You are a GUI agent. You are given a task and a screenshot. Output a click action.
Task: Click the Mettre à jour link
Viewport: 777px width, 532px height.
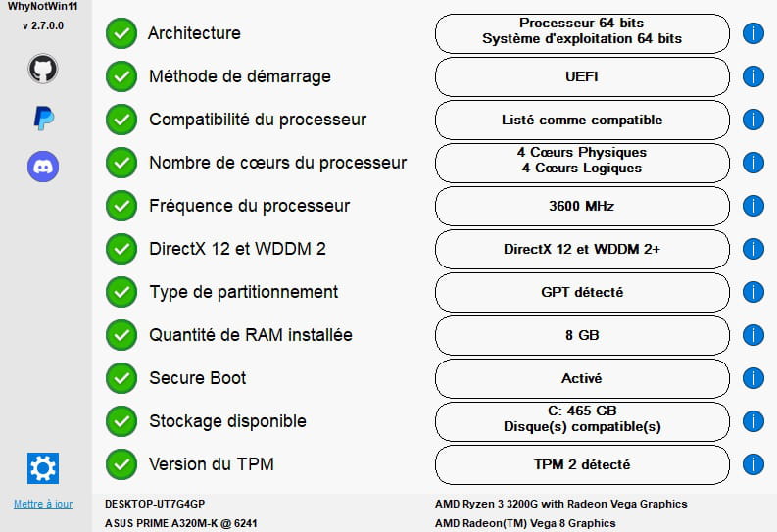pos(43,505)
